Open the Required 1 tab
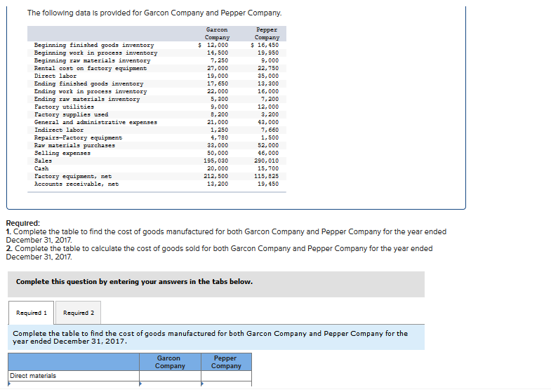 tap(32, 313)
